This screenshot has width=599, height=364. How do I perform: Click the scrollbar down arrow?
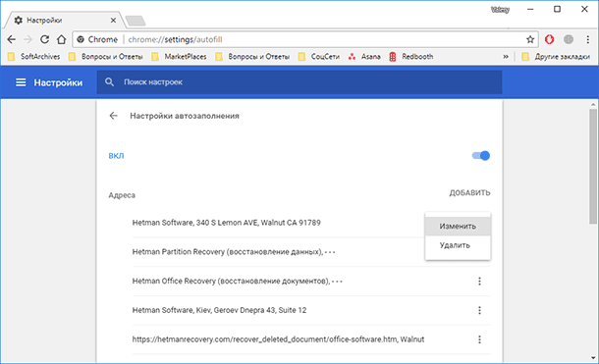[593, 358]
